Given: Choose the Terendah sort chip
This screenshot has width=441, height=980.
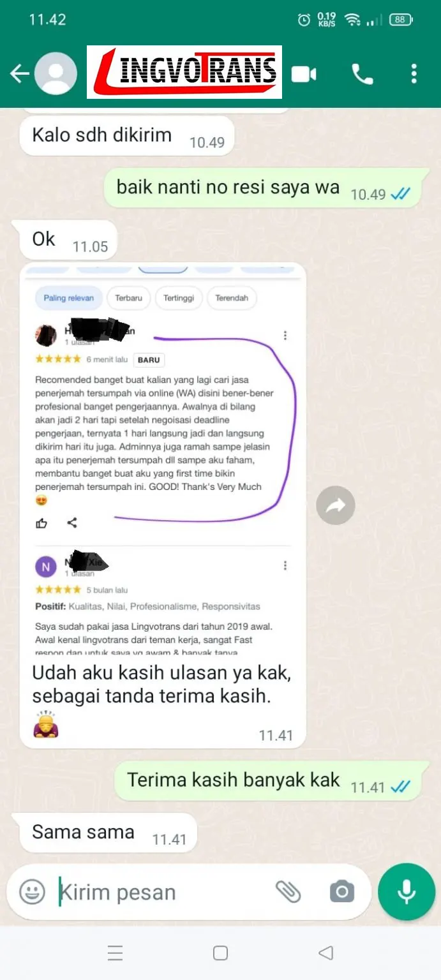Looking at the screenshot, I should click(232, 298).
